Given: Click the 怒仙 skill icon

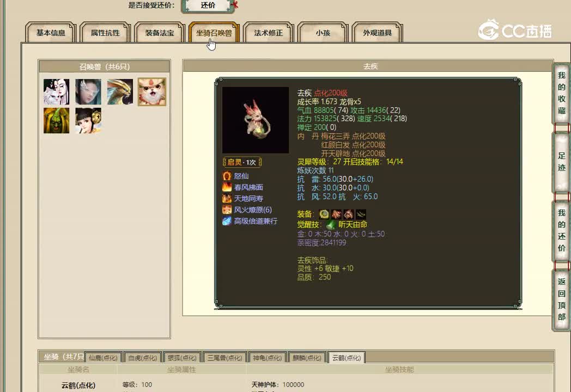Looking at the screenshot, I should click(227, 176).
